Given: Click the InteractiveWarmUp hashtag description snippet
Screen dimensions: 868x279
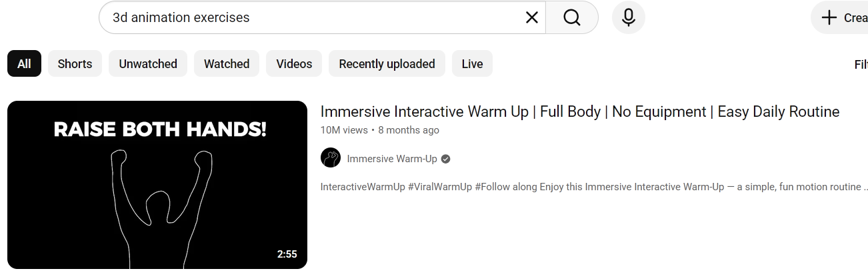Looking at the screenshot, I should click(594, 187).
